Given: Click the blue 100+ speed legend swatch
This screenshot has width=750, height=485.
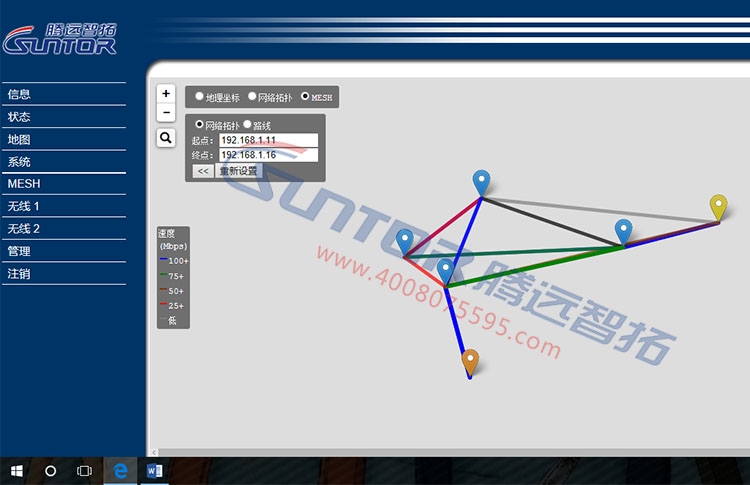Looking at the screenshot, I should [163, 260].
